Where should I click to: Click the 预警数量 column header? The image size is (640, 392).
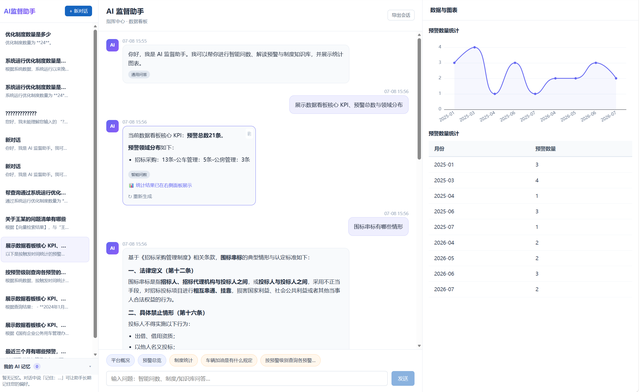(x=546, y=149)
